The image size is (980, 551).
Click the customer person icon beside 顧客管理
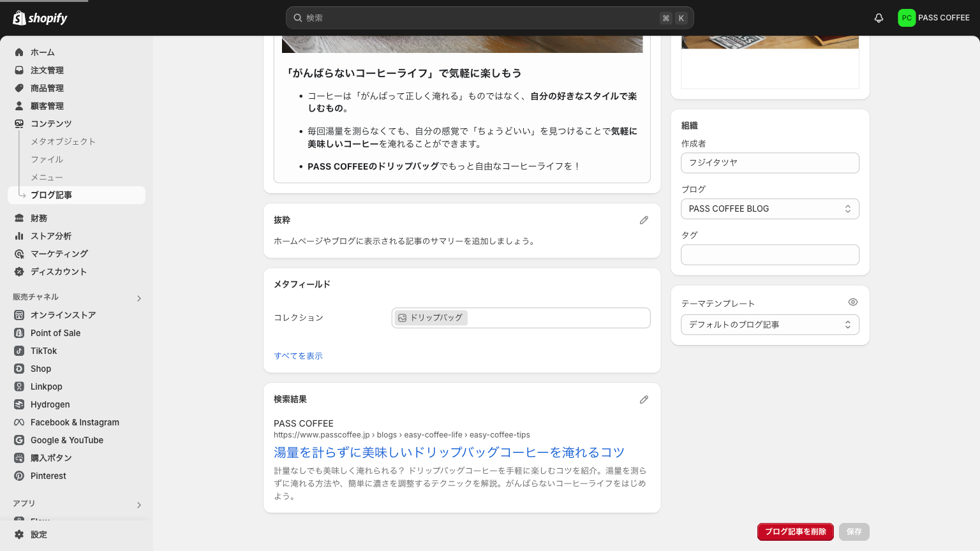tap(19, 106)
